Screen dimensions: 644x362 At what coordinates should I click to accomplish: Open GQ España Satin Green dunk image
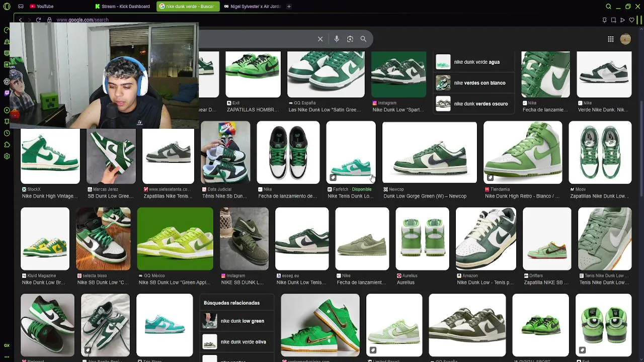(326, 74)
